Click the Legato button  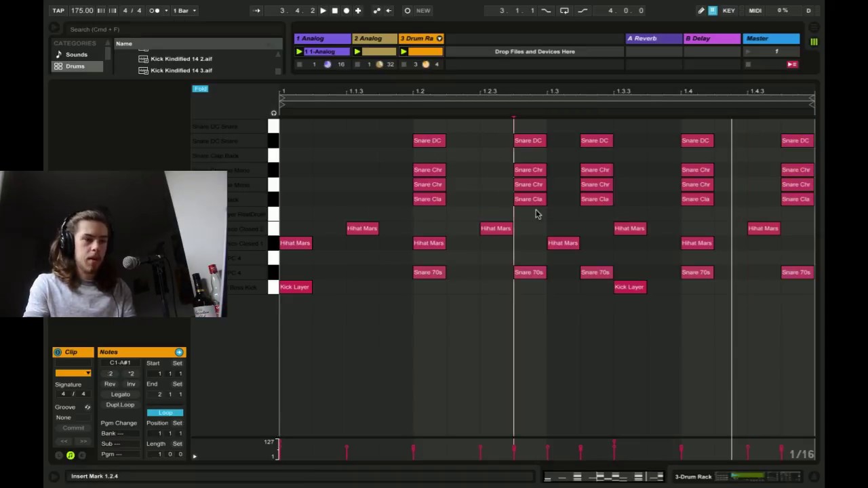pos(120,394)
